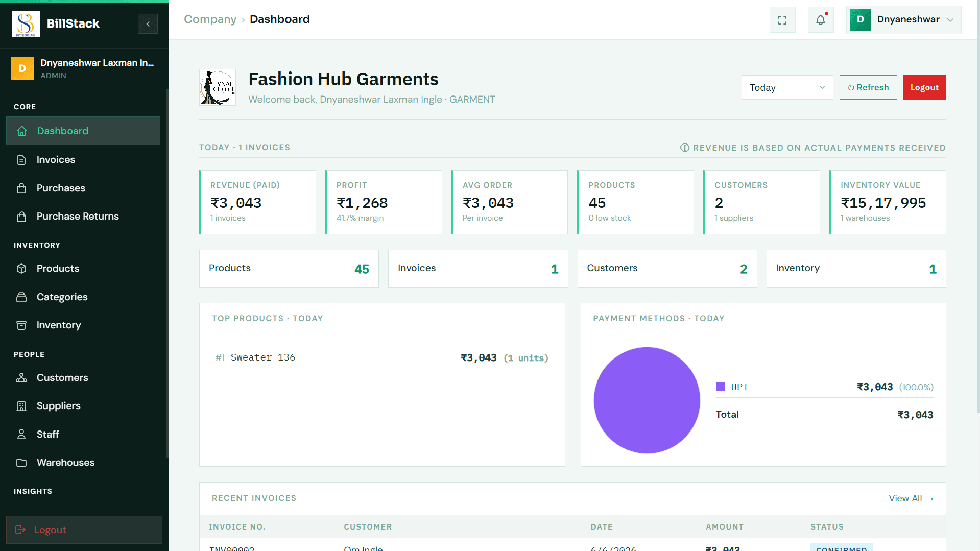Click the green D avatar in header

(x=861, y=19)
